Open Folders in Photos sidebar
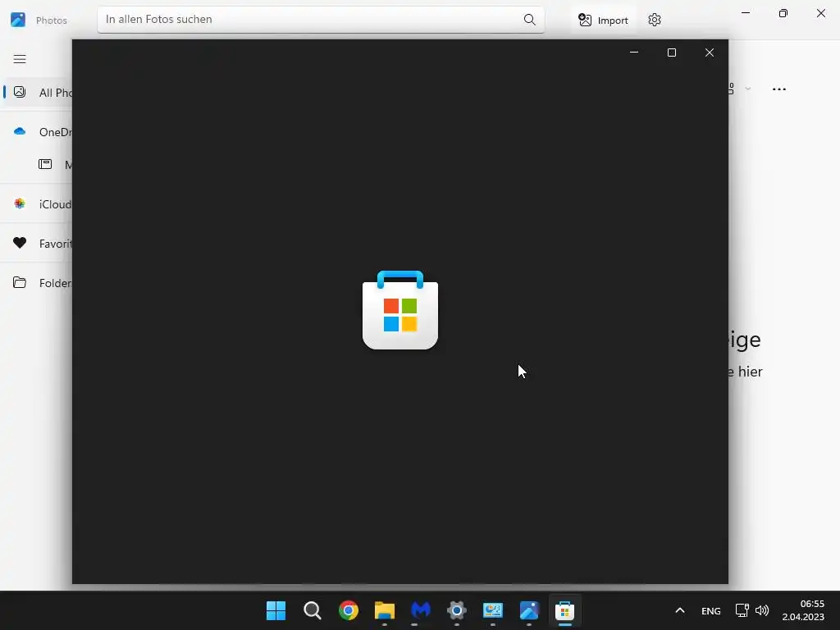The height and width of the screenshot is (630, 840). tap(38, 283)
